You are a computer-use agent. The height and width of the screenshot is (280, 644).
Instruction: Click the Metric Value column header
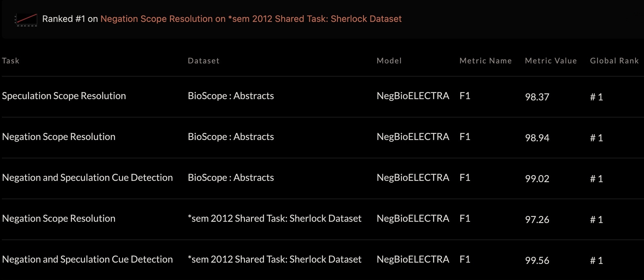click(x=551, y=61)
